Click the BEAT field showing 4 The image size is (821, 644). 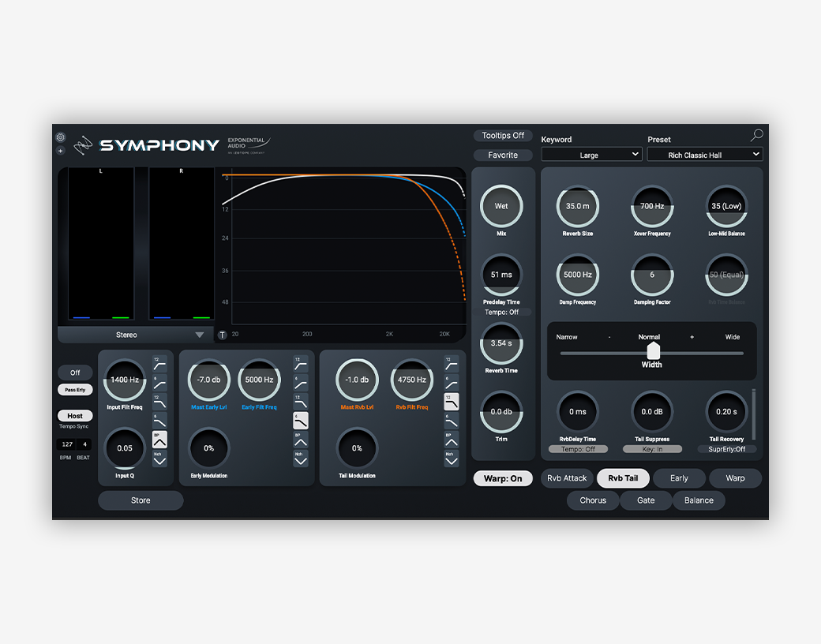(84, 444)
